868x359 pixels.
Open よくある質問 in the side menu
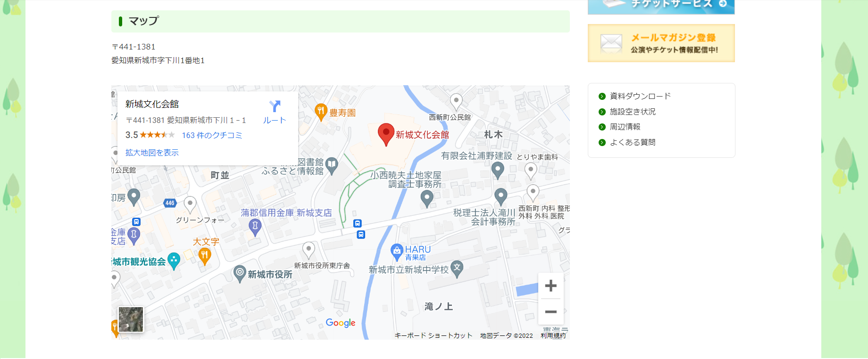[x=633, y=142]
